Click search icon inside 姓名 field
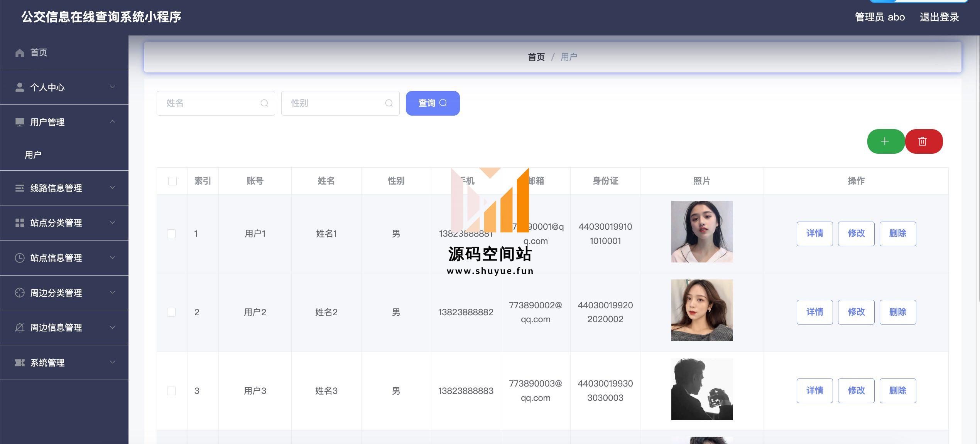 coord(264,103)
